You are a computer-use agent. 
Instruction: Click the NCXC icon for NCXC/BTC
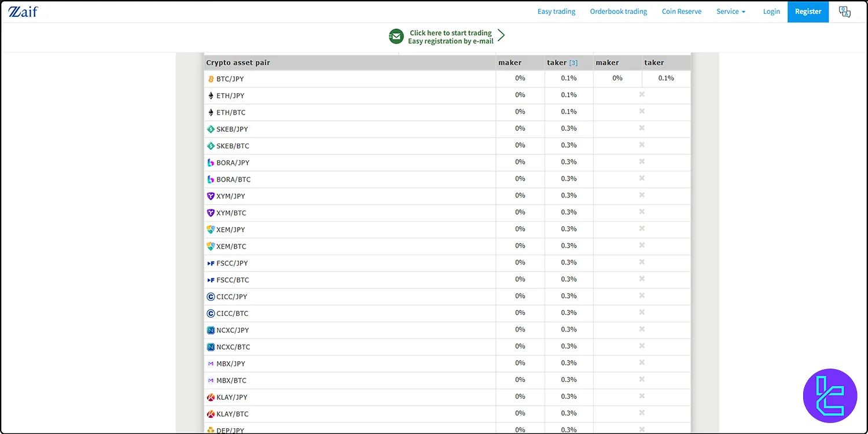coord(211,347)
